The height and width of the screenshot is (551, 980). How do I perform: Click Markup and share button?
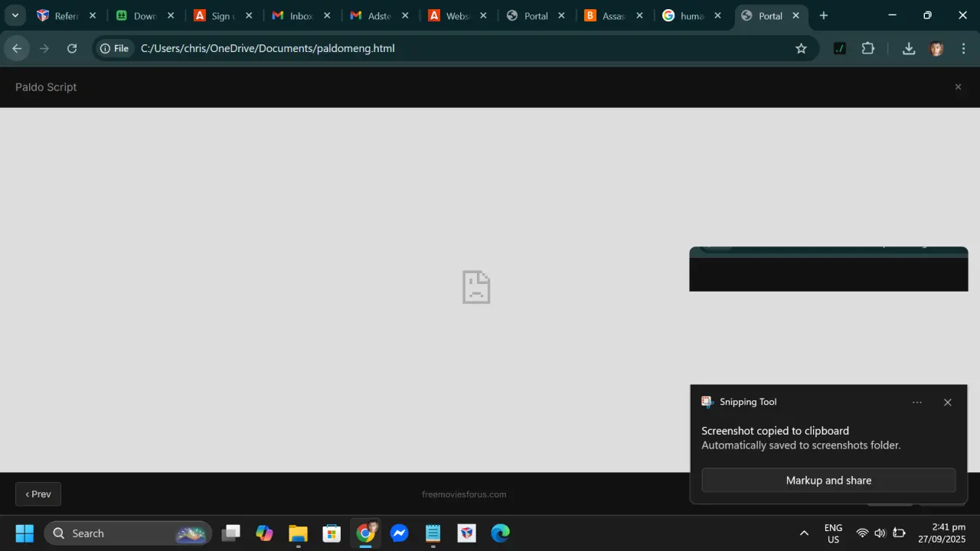click(828, 481)
